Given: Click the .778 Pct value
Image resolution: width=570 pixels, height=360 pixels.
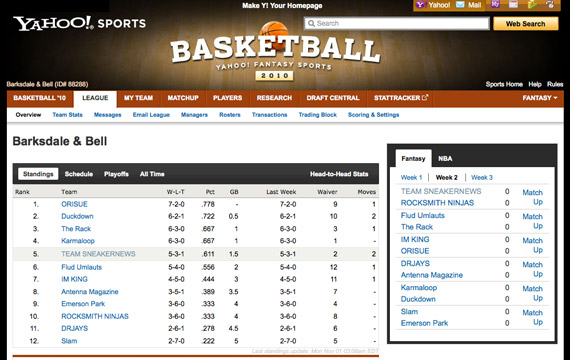Looking at the screenshot, I should [x=208, y=204].
